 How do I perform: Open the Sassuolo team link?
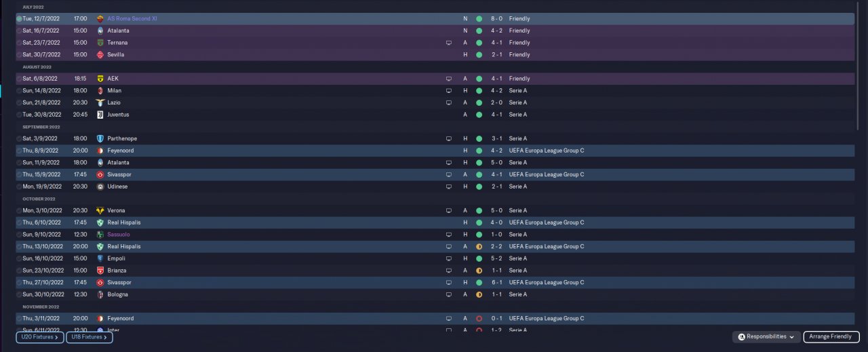pos(118,235)
